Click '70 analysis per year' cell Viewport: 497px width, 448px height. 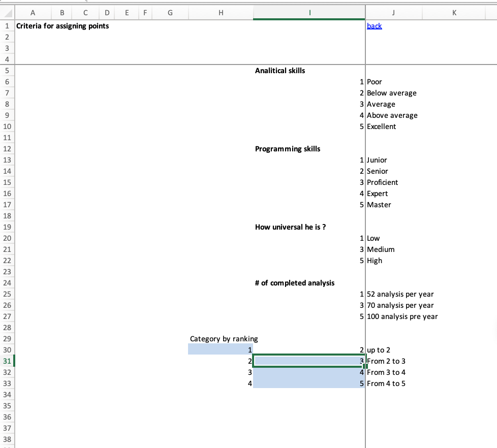(400, 305)
